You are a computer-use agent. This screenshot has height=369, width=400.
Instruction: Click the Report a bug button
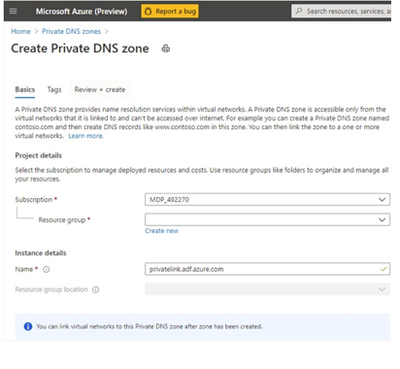click(170, 11)
